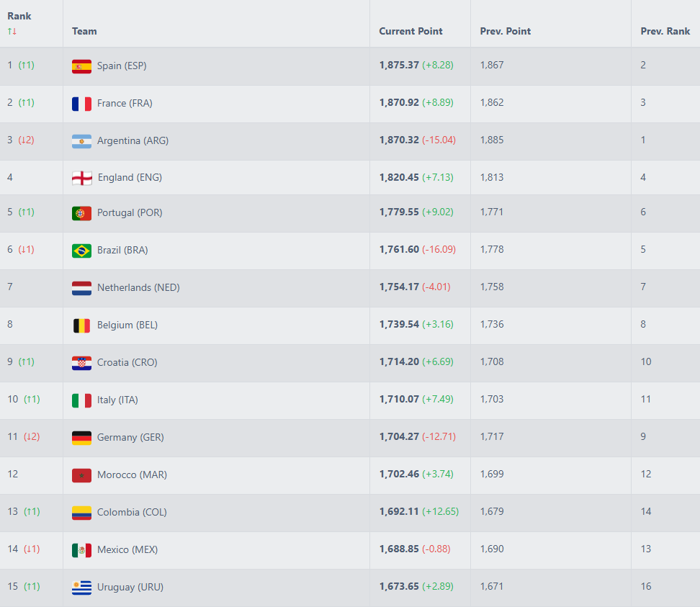Click the Belgium flag icon
The height and width of the screenshot is (607, 700).
click(x=81, y=325)
